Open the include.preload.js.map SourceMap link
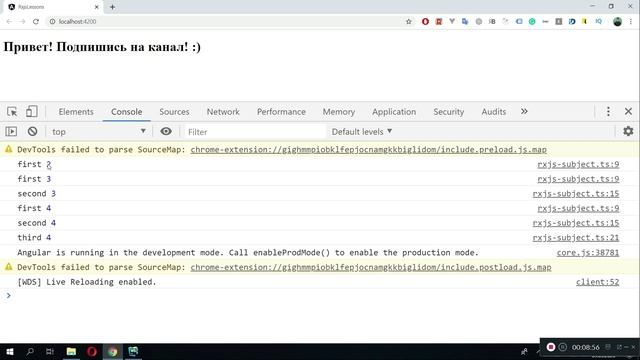 click(369, 149)
